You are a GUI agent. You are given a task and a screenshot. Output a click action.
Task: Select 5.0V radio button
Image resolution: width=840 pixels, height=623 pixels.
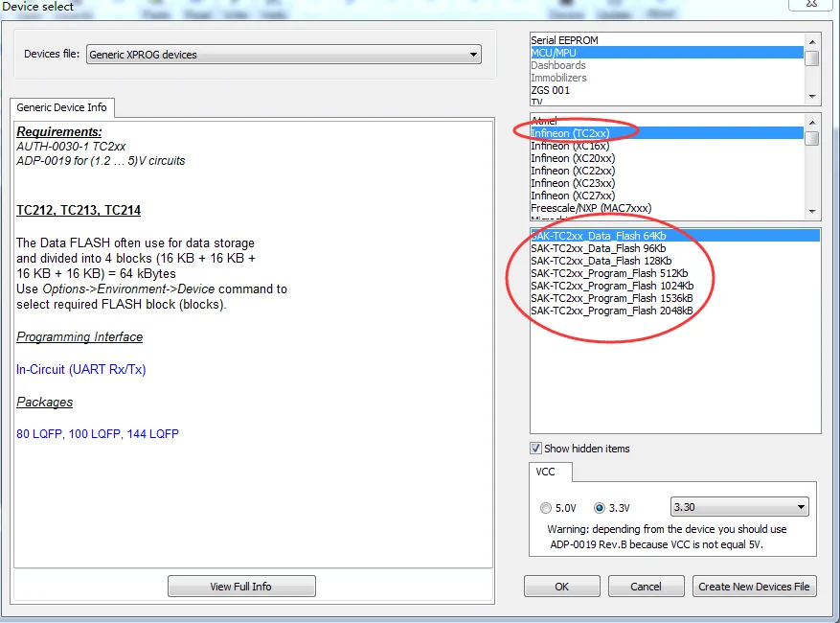coord(545,508)
